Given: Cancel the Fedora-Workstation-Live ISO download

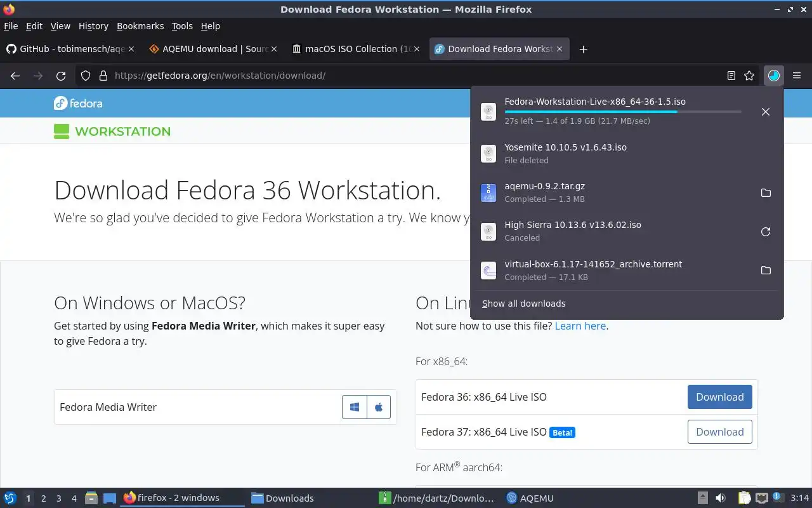Looking at the screenshot, I should point(766,112).
